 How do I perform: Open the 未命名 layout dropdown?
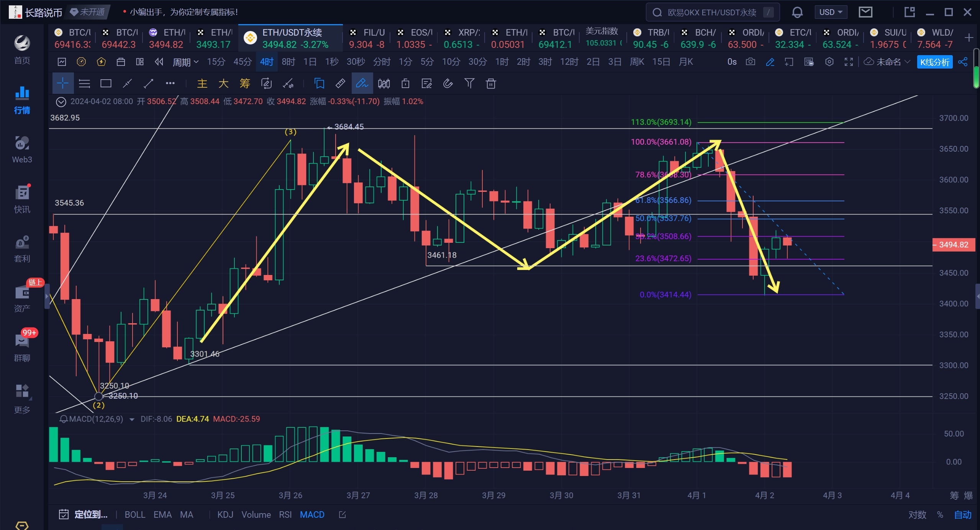coord(887,62)
